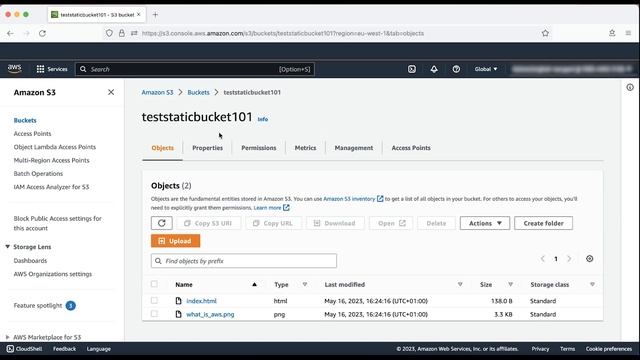
Task: Open Buckets in the sidebar
Action: click(25, 120)
